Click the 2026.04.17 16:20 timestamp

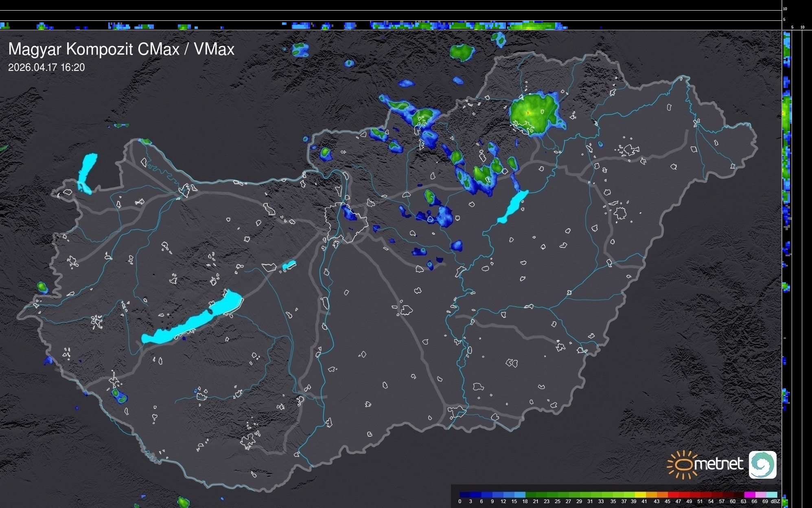(46, 68)
